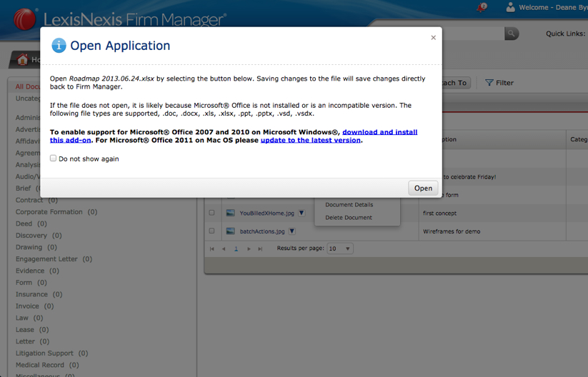Check the Do not show again box
Screen dimensions: 588x377
click(x=54, y=158)
